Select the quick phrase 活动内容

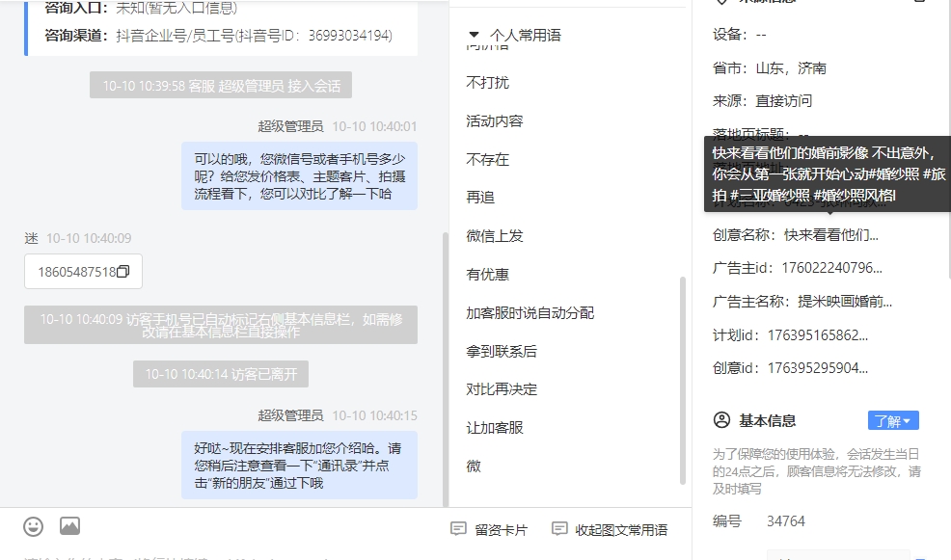[494, 121]
